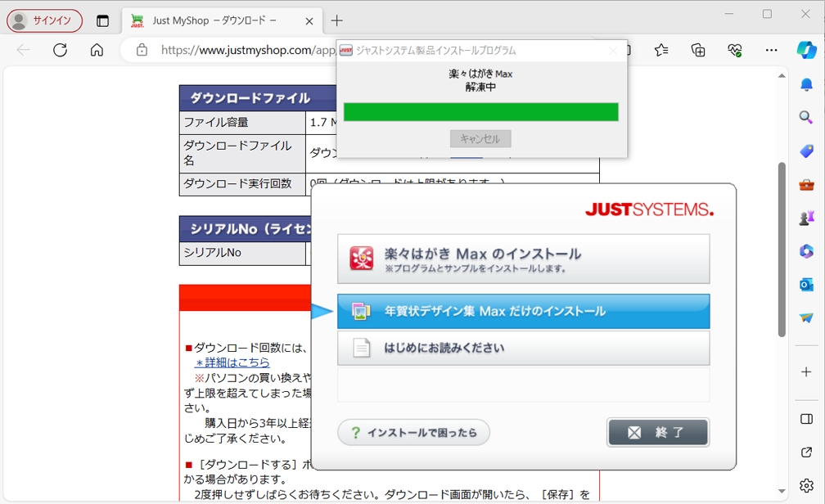This screenshot has width=825, height=504.
Task: Open the sidebar Shopping tag icon
Action: point(807,151)
